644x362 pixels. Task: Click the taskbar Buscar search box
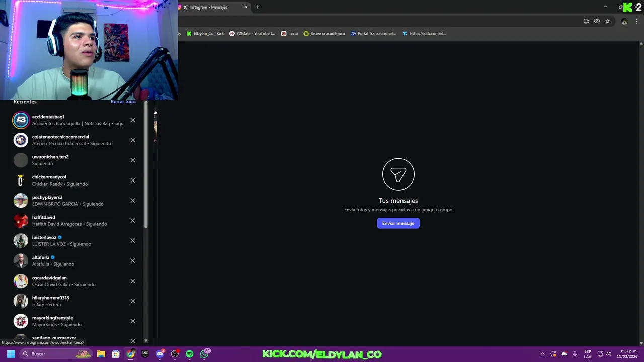[x=56, y=354]
